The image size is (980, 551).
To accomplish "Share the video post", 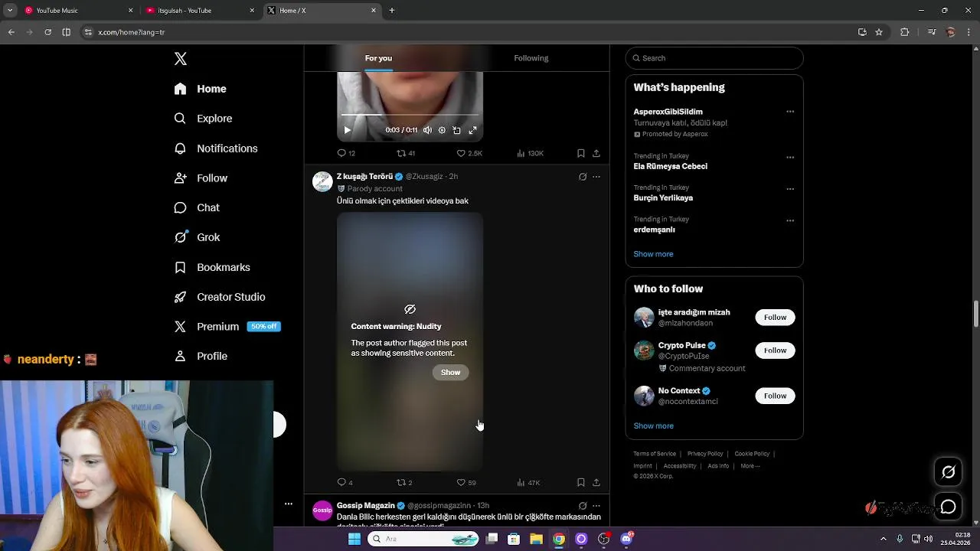I will point(596,153).
